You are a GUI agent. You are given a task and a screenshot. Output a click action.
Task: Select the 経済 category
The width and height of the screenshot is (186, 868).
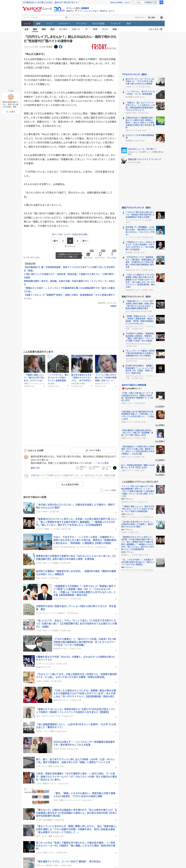click(52, 29)
